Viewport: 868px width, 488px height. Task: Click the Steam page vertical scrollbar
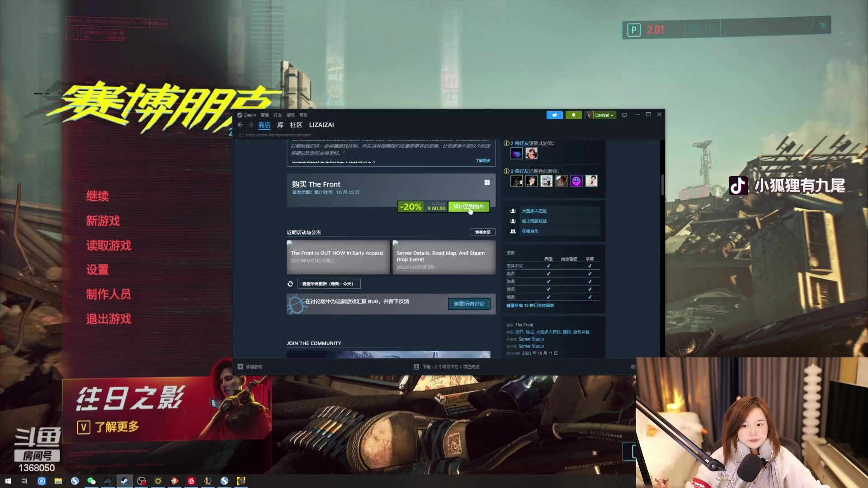click(x=662, y=185)
